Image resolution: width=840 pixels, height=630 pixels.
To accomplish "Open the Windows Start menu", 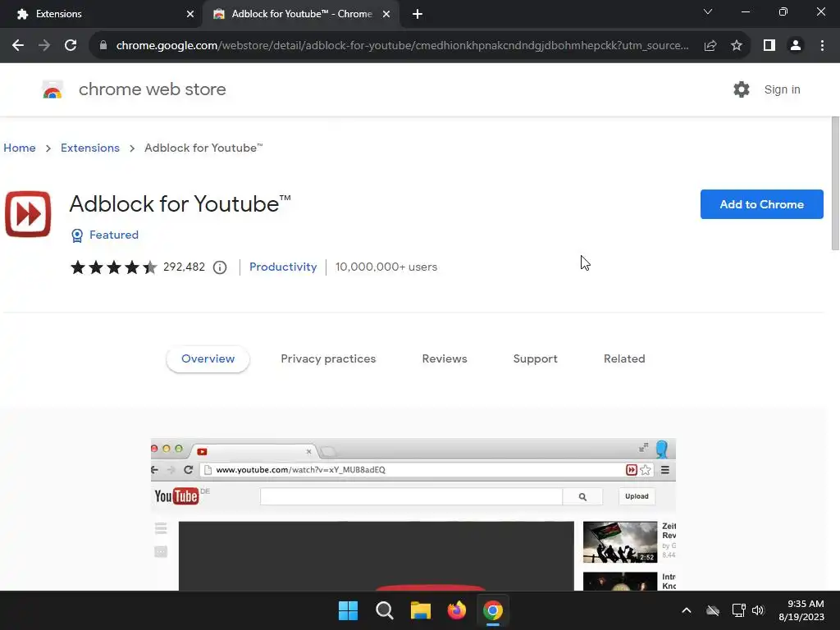I will point(348,610).
